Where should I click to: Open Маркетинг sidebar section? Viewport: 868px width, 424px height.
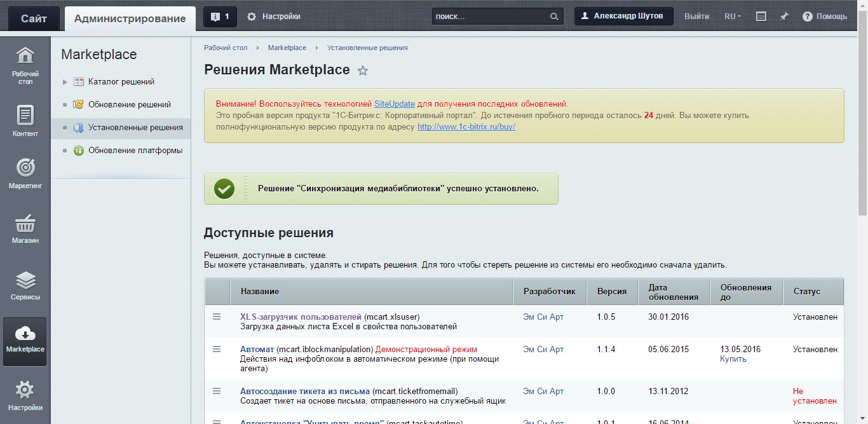pyautogui.click(x=25, y=173)
